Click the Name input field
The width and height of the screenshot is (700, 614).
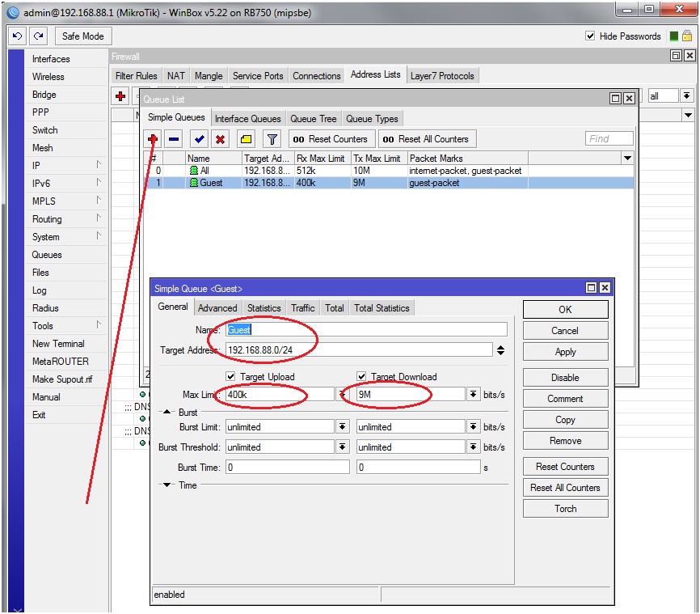365,329
